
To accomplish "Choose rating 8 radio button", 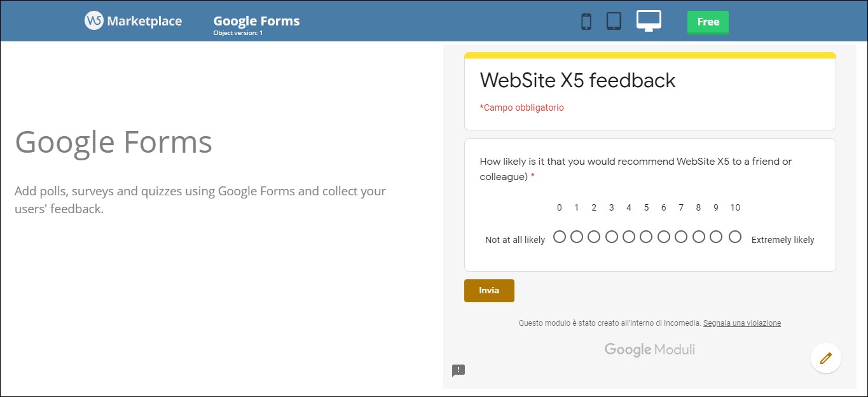I will pos(699,237).
